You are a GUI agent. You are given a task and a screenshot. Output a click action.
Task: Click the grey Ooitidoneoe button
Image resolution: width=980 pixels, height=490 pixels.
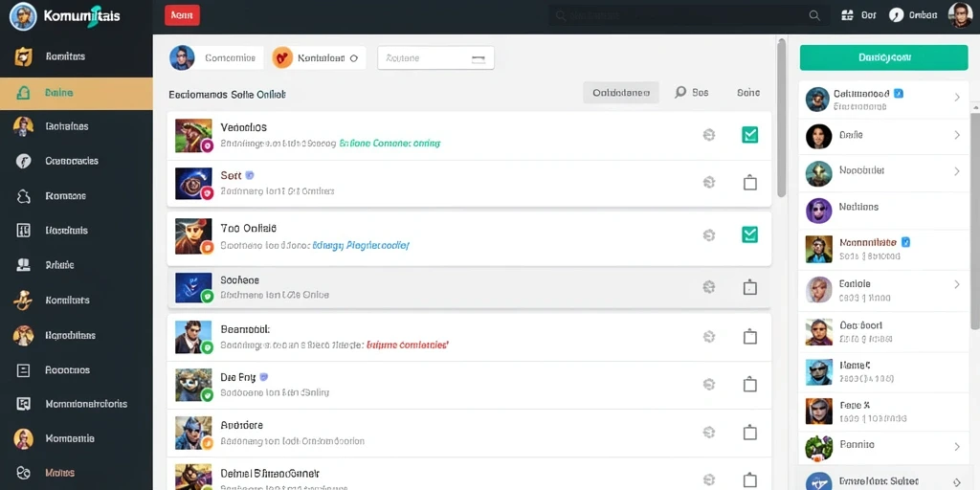620,93
